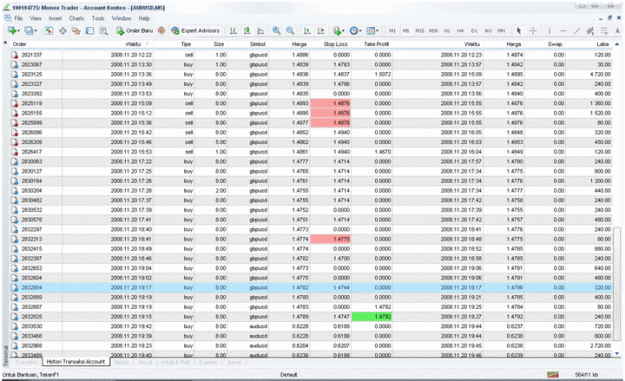
Task: Sort by the Stop Loss column header
Action: (336, 44)
